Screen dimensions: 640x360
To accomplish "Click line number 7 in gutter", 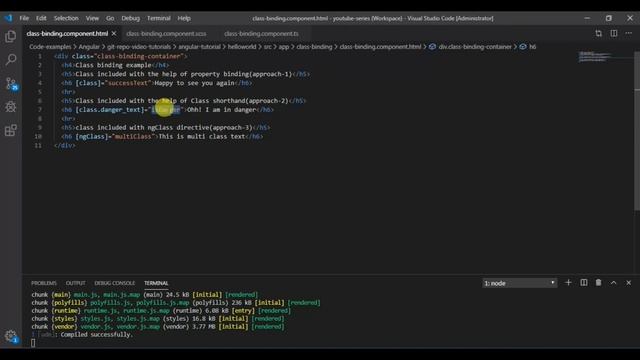I will pyautogui.click(x=40, y=110).
